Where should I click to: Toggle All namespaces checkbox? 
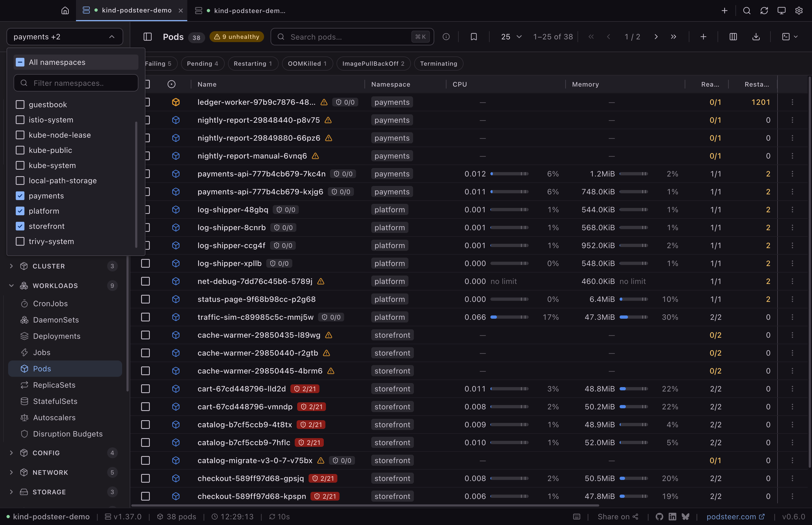(20, 62)
